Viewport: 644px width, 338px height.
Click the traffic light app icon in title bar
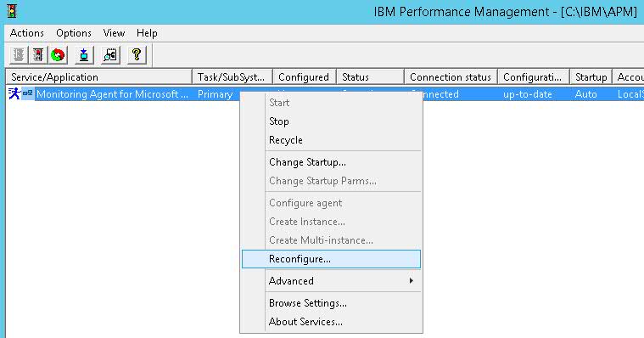coord(12,11)
